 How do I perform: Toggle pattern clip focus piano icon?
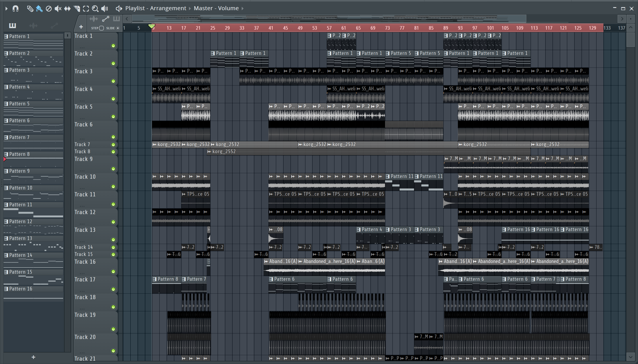(x=116, y=19)
